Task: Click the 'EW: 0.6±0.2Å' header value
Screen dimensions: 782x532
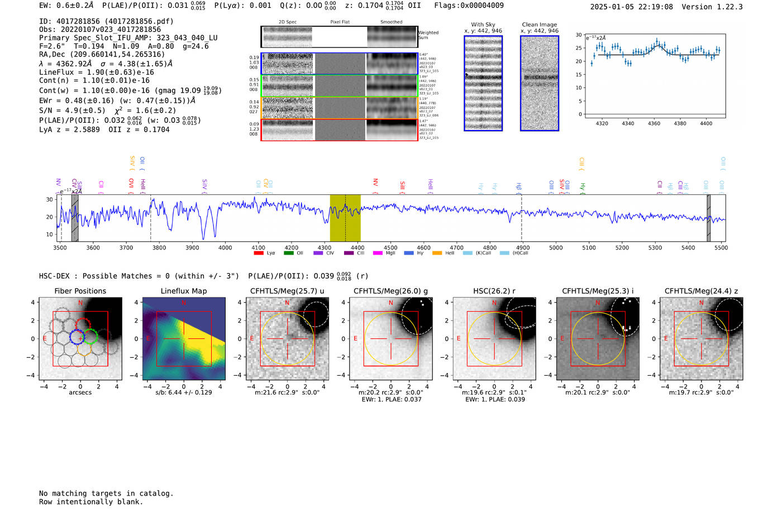Action: pyautogui.click(x=66, y=6)
